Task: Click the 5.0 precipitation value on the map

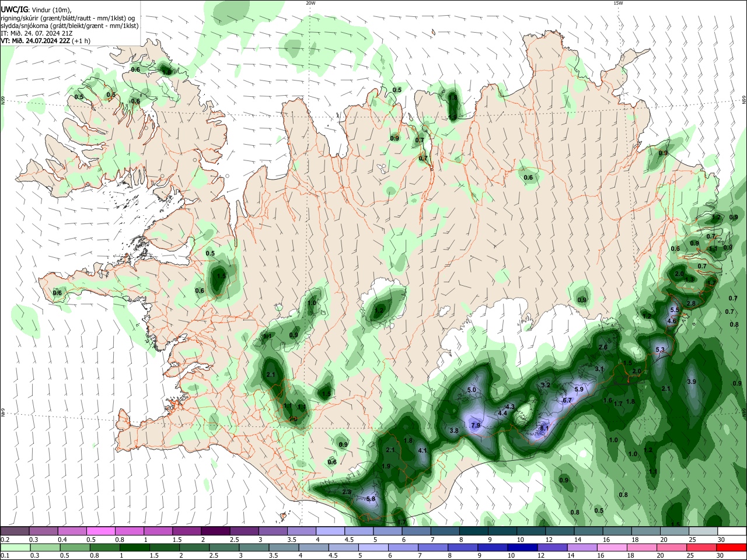Action: [x=472, y=390]
